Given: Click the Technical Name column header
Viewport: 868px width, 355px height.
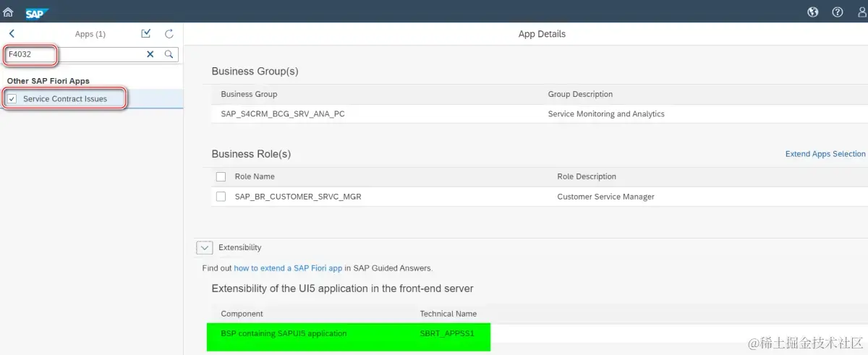Looking at the screenshot, I should pos(448,314).
